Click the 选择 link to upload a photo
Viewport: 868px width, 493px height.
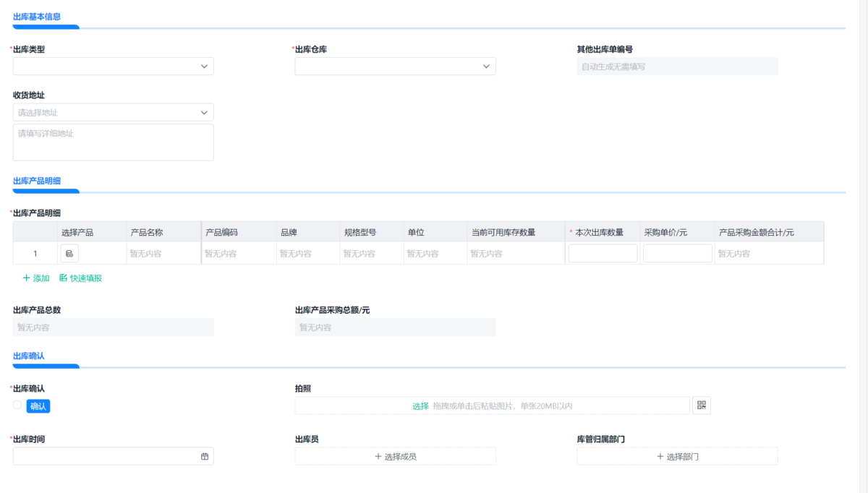(x=420, y=406)
